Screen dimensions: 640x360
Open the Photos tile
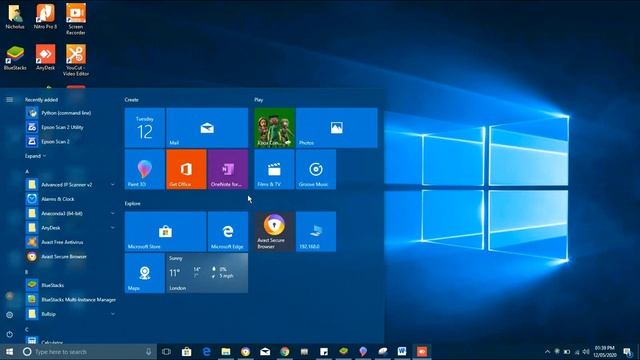pyautogui.click(x=336, y=128)
